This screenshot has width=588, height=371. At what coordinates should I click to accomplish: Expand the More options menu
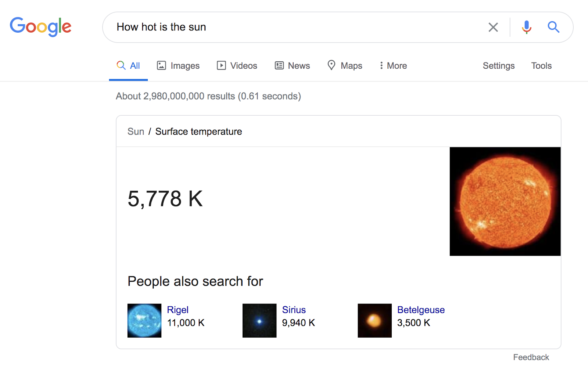(x=393, y=65)
